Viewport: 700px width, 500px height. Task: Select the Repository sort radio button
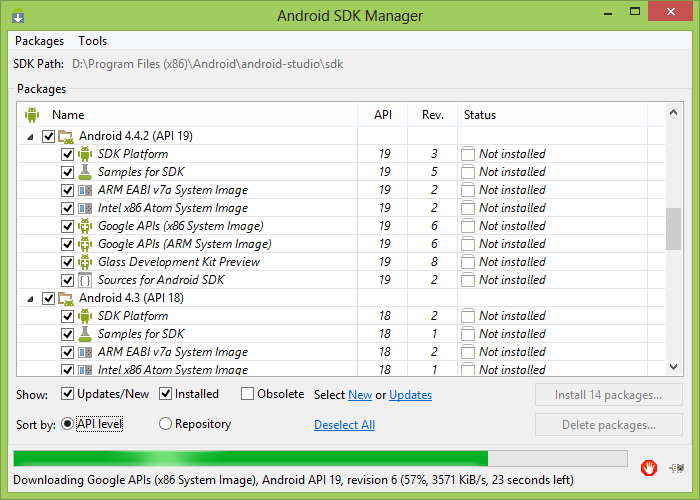[x=165, y=424]
